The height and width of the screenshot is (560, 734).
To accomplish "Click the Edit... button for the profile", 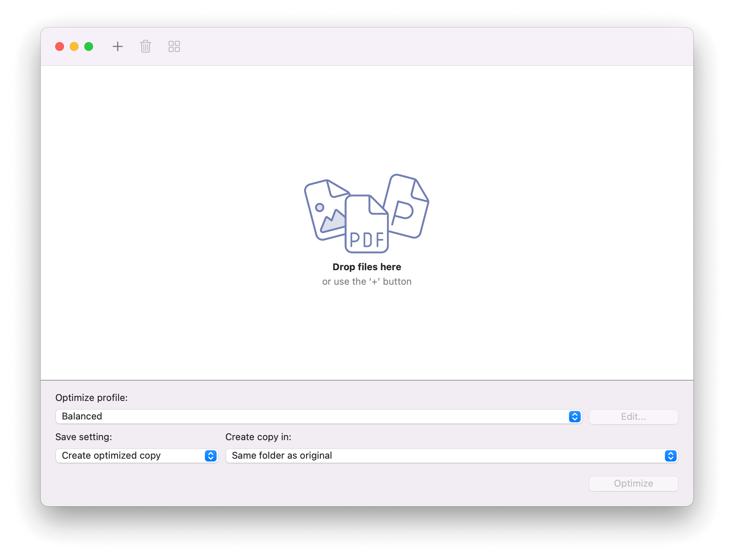I will pyautogui.click(x=633, y=417).
